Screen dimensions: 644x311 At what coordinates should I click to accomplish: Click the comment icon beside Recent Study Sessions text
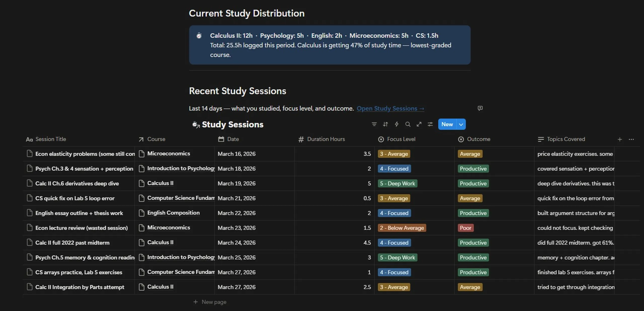click(x=480, y=108)
